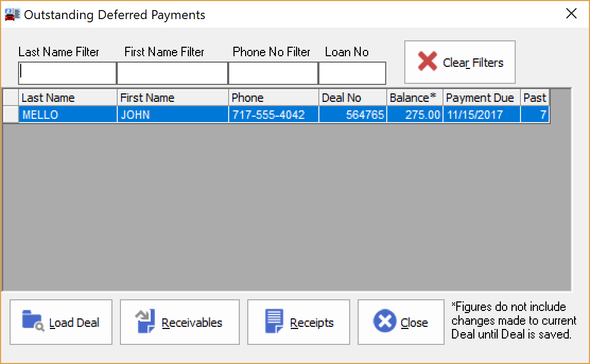Click inside the First Name Filter field

pos(172,73)
